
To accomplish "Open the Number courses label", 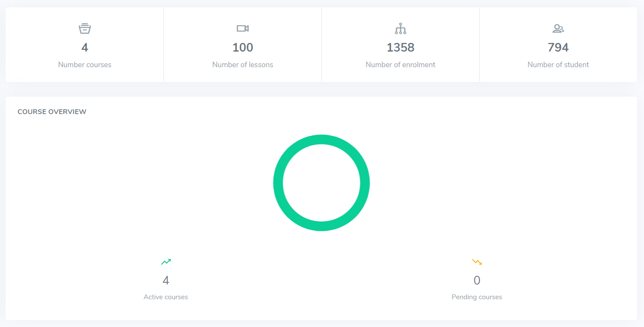I will (x=85, y=65).
